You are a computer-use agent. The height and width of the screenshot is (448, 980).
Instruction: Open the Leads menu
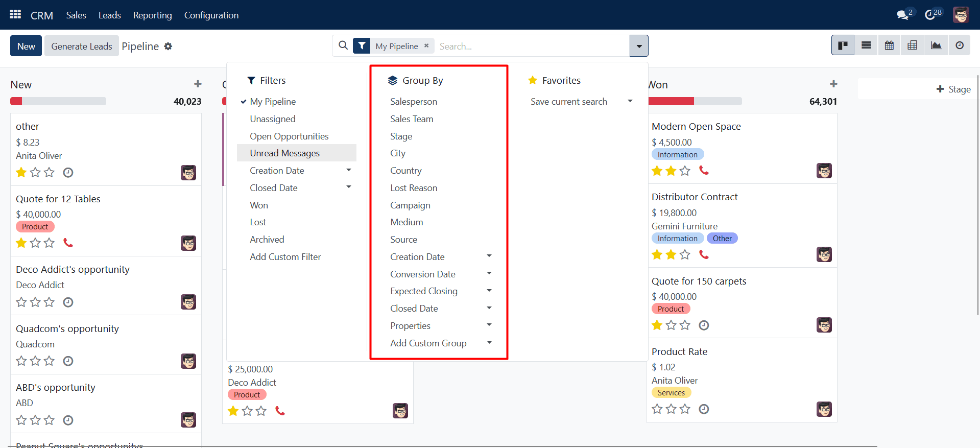(110, 15)
